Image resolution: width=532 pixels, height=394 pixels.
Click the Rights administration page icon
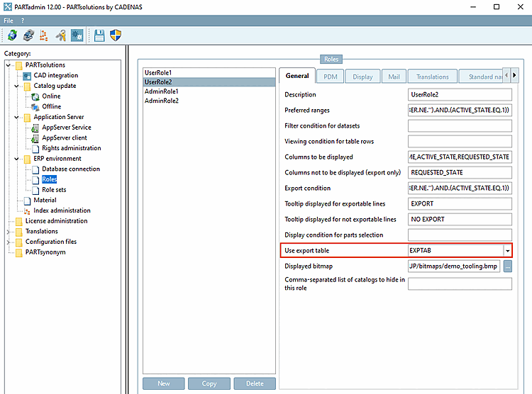click(x=35, y=149)
